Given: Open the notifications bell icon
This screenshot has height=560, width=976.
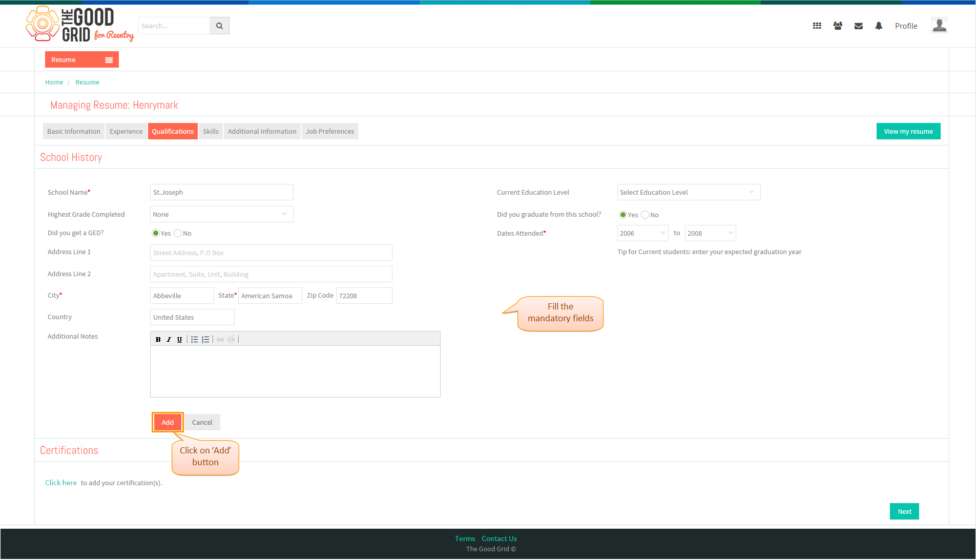Looking at the screenshot, I should pos(879,26).
